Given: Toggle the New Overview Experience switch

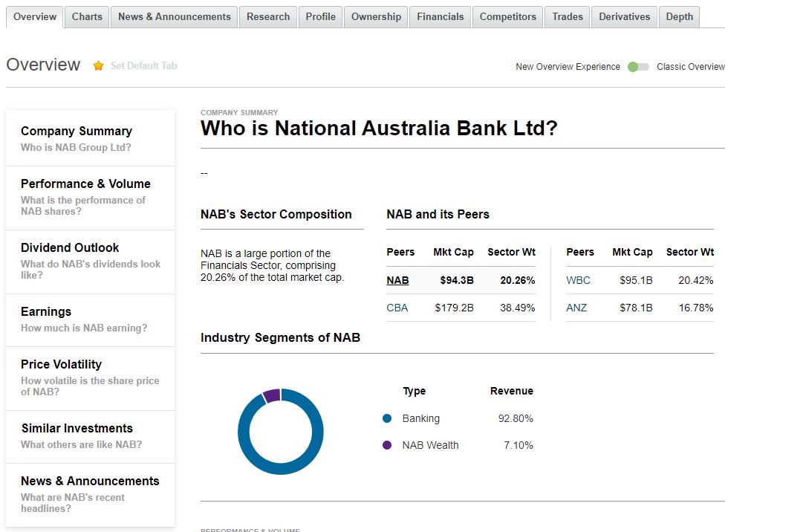Looking at the screenshot, I should [638, 67].
